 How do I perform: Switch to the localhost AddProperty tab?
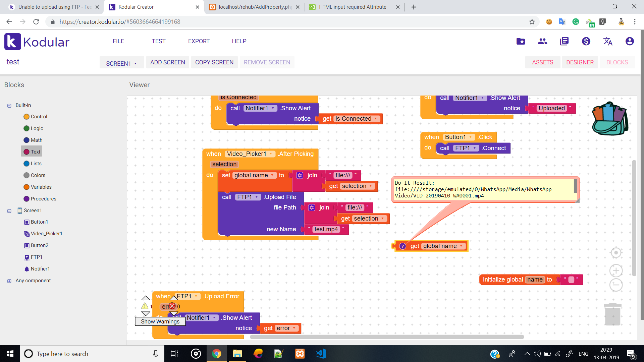(x=255, y=7)
